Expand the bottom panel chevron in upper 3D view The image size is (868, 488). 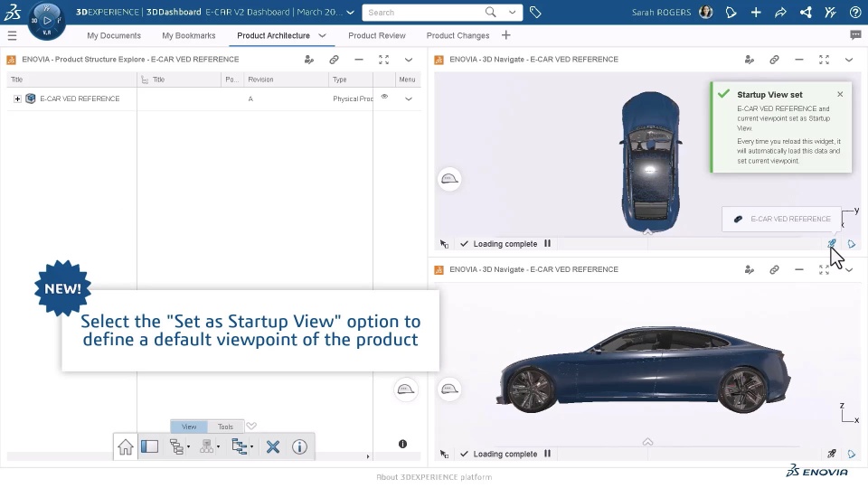coord(647,232)
